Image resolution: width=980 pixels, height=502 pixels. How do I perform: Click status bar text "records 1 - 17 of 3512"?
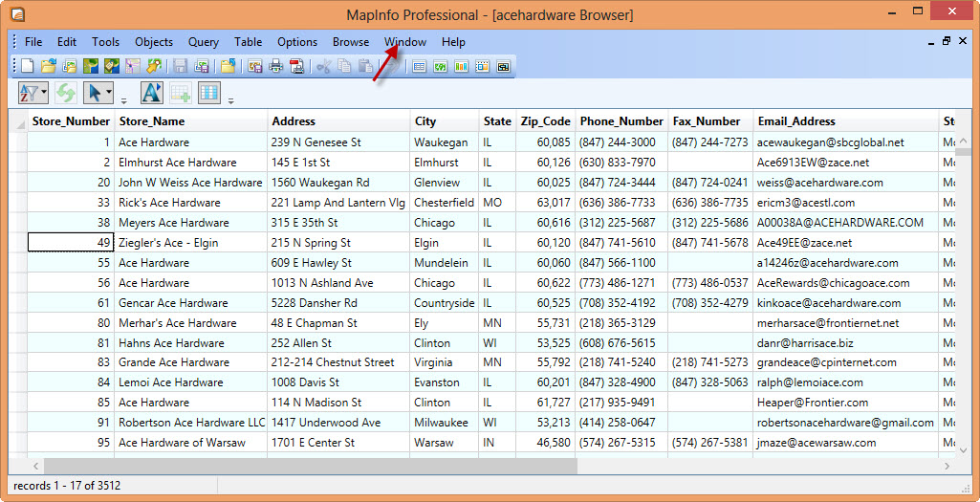(x=67, y=486)
